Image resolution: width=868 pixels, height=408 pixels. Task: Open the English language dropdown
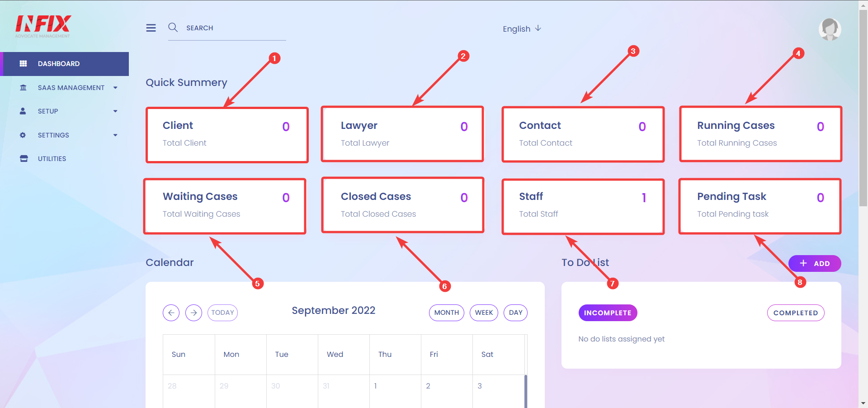[x=522, y=29]
